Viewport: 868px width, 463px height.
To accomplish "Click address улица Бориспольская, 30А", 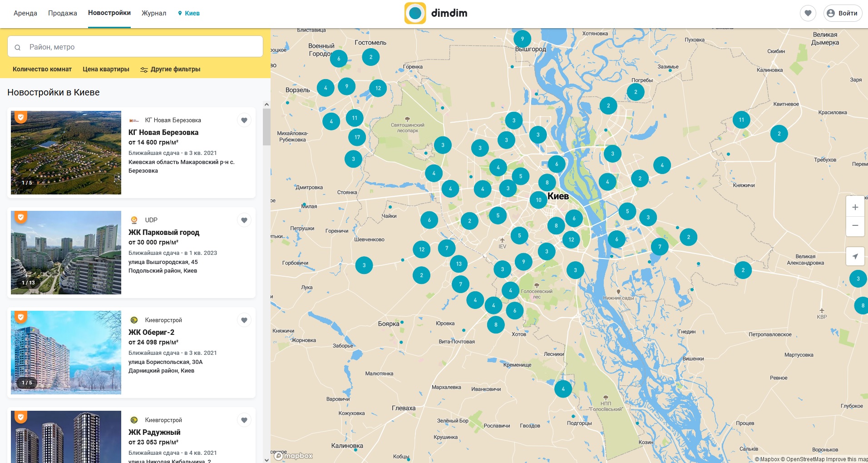I will pos(165,362).
